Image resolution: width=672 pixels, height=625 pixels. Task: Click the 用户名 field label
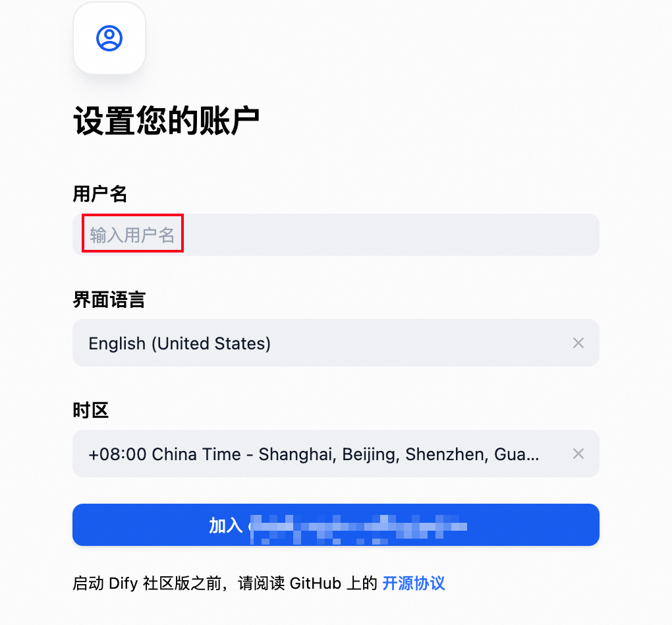tap(100, 193)
